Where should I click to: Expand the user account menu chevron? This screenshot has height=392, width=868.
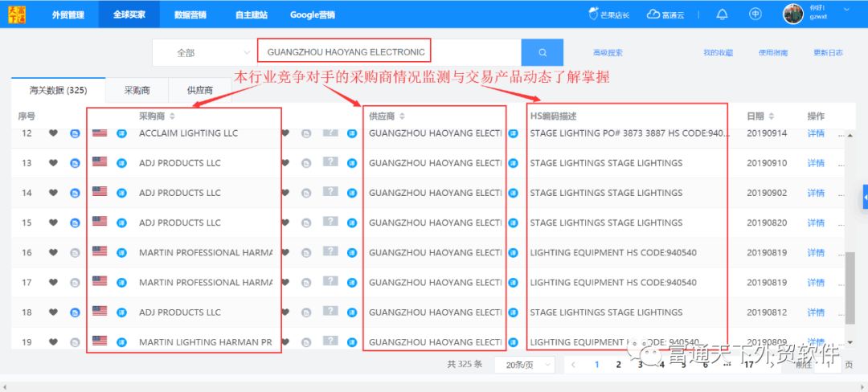[x=846, y=10]
